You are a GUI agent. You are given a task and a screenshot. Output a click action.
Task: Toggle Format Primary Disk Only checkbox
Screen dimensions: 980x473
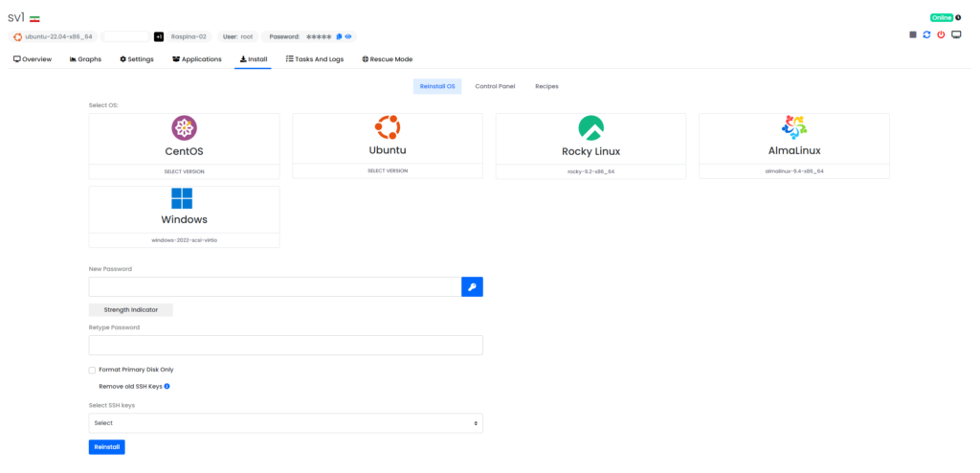tap(93, 371)
